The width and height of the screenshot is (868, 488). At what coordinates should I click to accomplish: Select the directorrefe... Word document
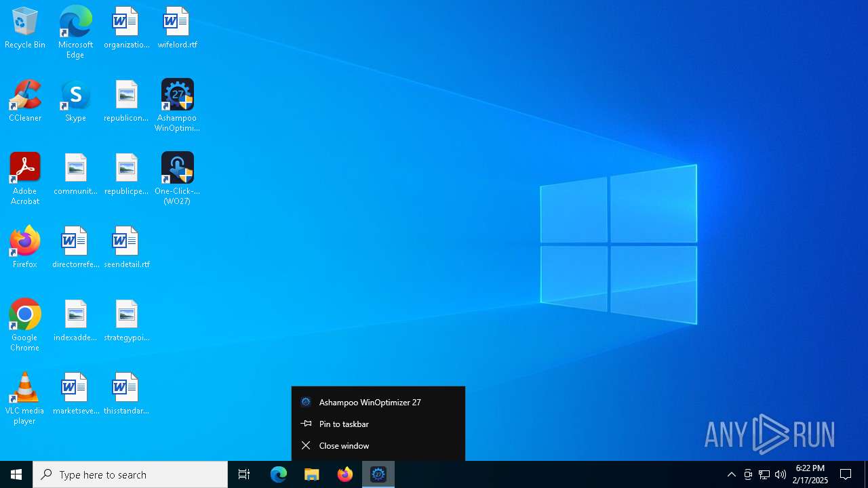coord(75,247)
